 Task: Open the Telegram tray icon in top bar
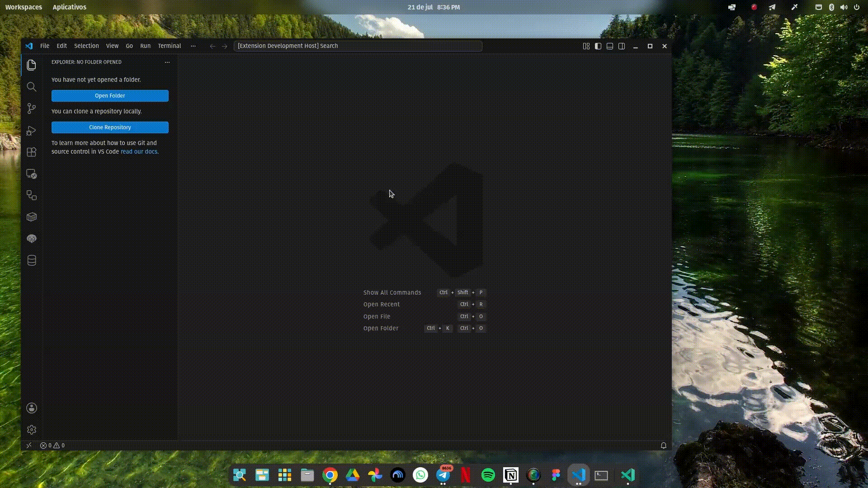click(772, 7)
